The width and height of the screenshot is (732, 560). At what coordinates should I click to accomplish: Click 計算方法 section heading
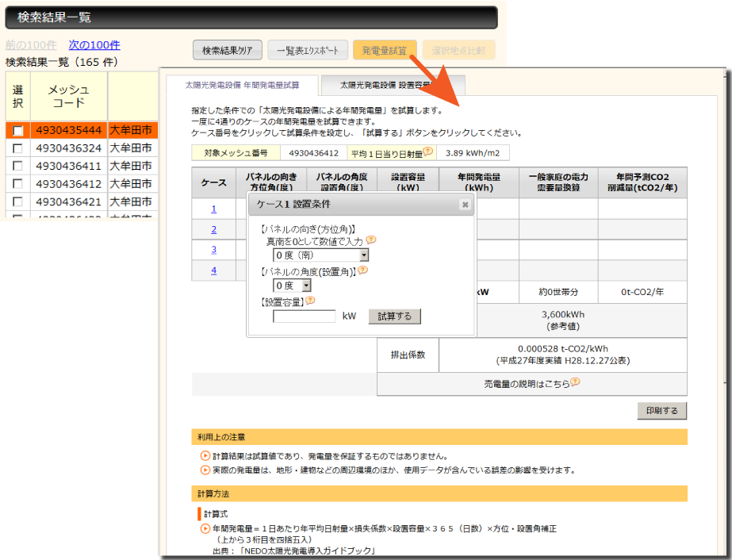coord(439,493)
